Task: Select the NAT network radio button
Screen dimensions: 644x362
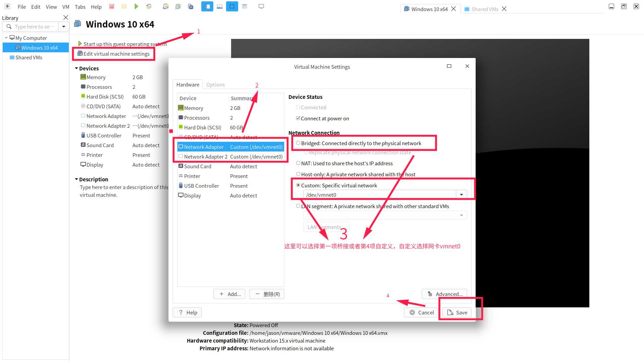Action: click(x=298, y=163)
